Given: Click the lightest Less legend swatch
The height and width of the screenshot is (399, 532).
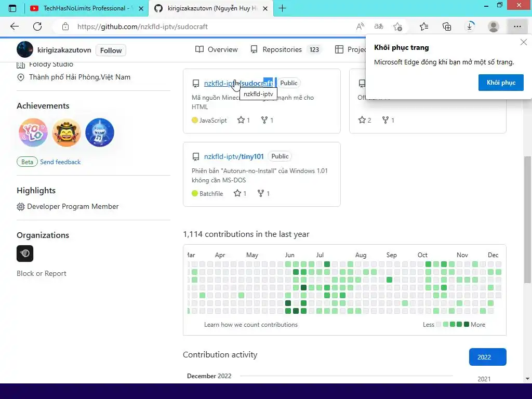Looking at the screenshot, I should tap(438, 324).
